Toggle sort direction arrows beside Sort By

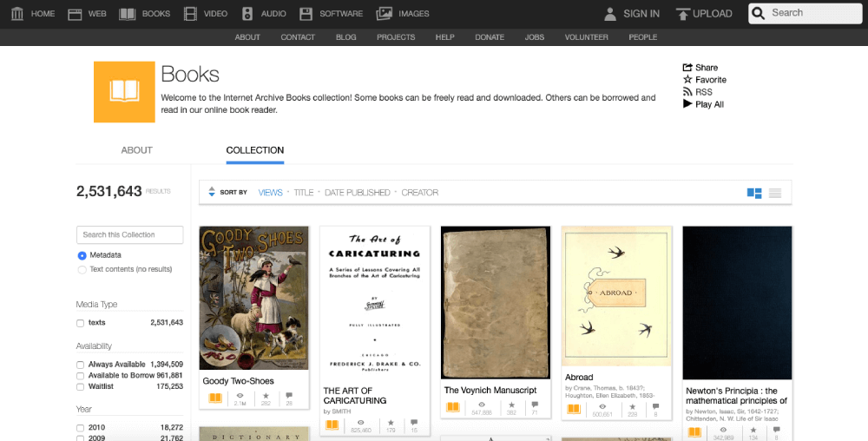pos(211,193)
